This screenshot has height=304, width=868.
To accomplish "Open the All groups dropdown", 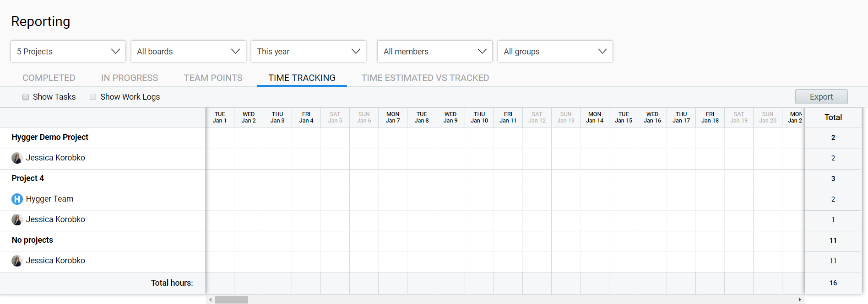I will coord(555,51).
